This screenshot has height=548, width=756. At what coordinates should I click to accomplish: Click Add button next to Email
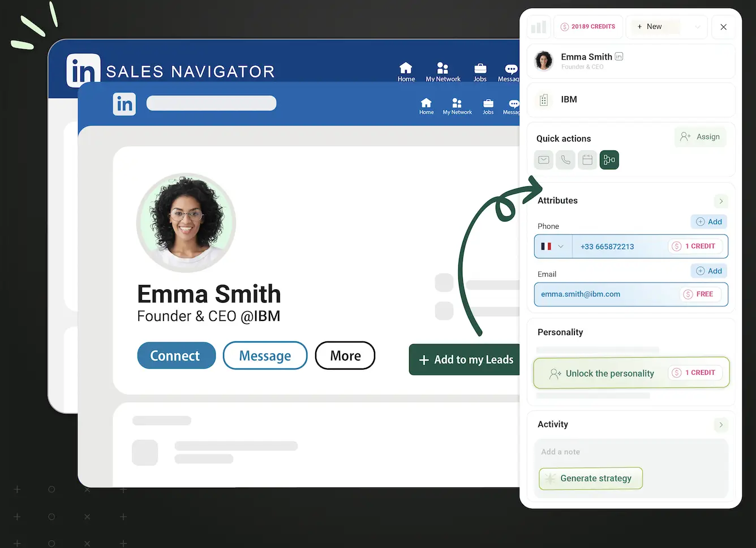708,271
